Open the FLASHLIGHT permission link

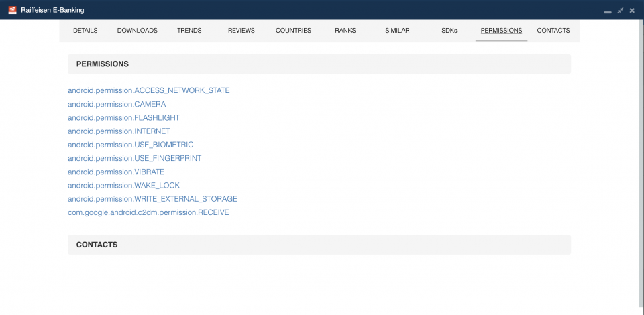pyautogui.click(x=123, y=118)
